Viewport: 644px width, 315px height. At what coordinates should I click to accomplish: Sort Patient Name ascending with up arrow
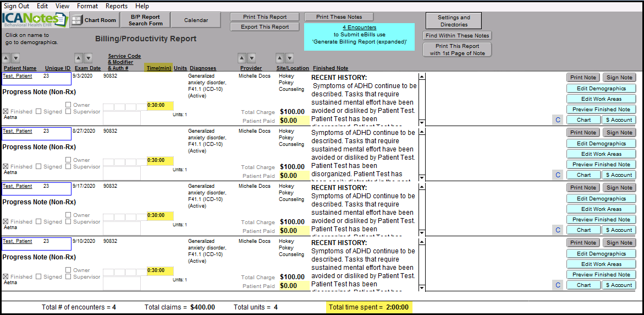tap(6, 58)
